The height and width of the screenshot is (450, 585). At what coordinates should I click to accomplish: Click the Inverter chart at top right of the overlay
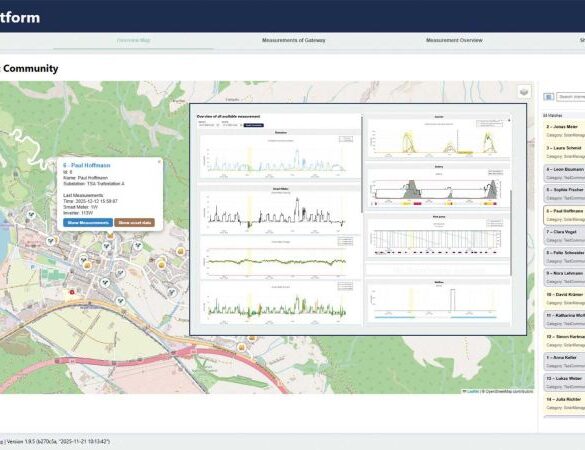(x=438, y=138)
